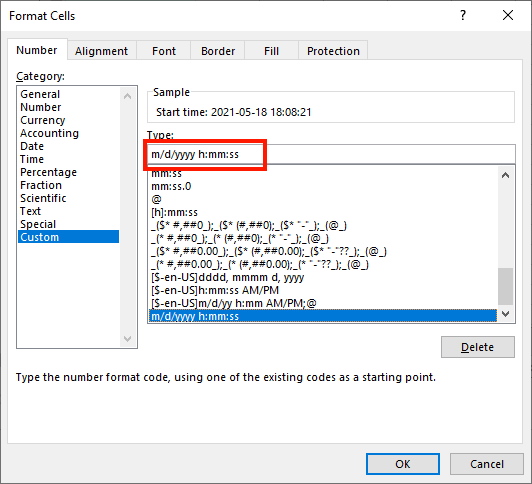Click the Help question mark icon
This screenshot has width=532, height=484.
pyautogui.click(x=463, y=15)
